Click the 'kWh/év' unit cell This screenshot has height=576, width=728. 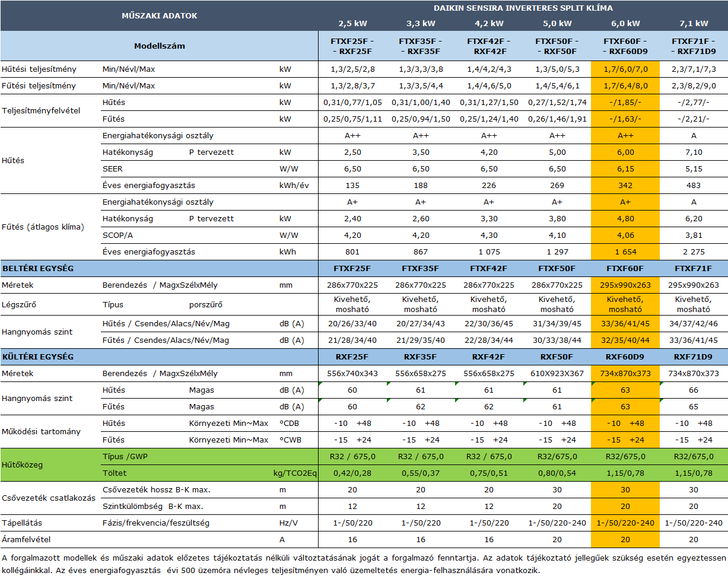(294, 185)
